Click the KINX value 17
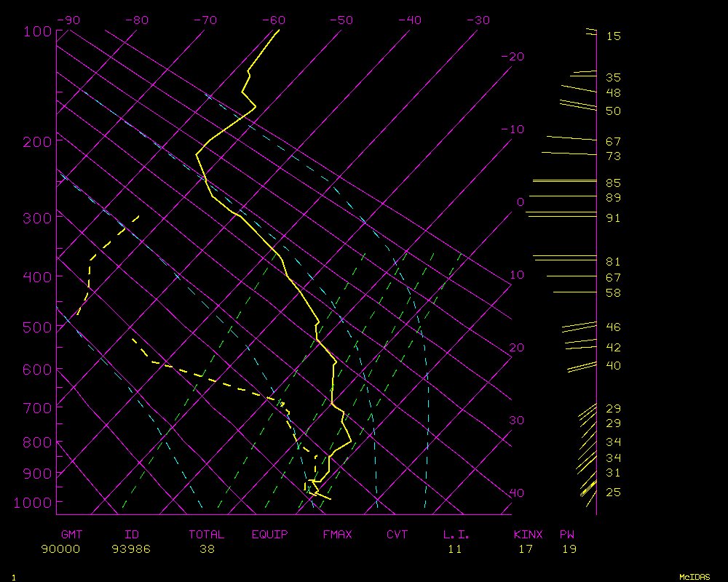The width and height of the screenshot is (728, 582). [x=526, y=549]
